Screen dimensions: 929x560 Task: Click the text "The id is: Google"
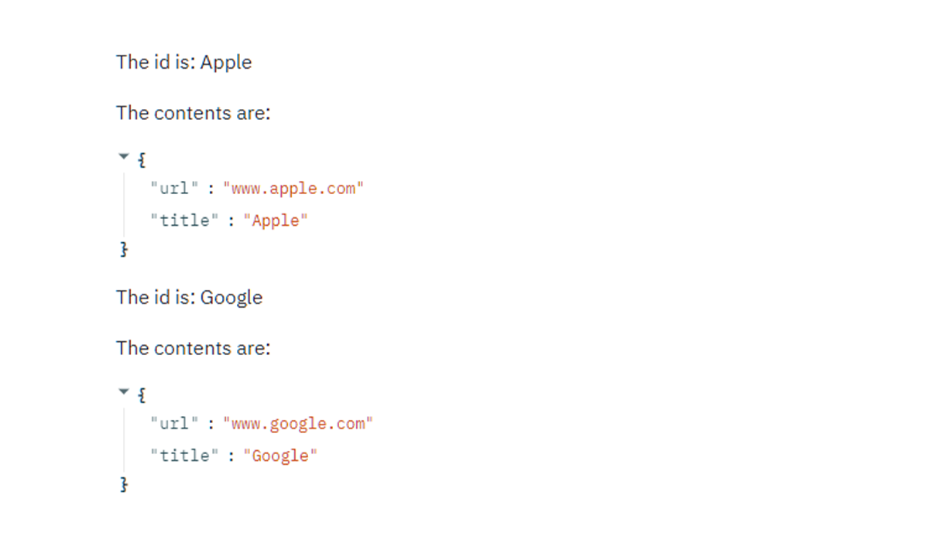pos(190,297)
